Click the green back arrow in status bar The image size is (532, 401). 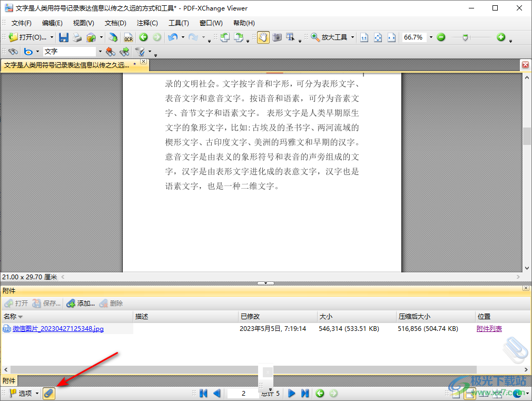pos(320,393)
